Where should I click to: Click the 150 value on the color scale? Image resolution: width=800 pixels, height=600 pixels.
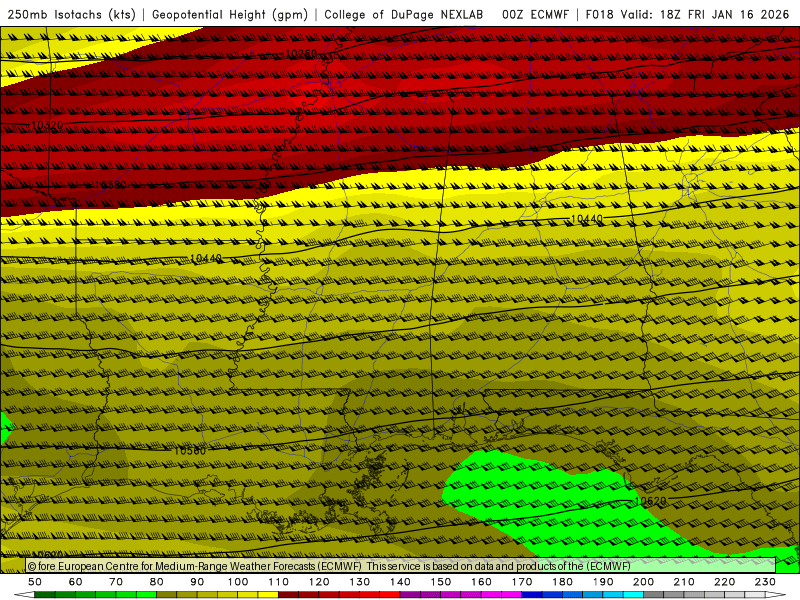tap(441, 582)
